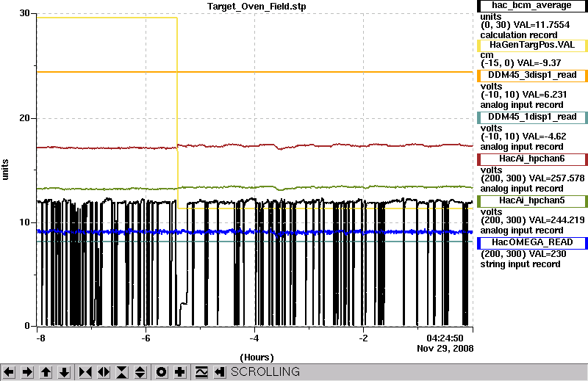Click the 20 value on the y-axis
Screen dimensions: 588x381
point(24,118)
